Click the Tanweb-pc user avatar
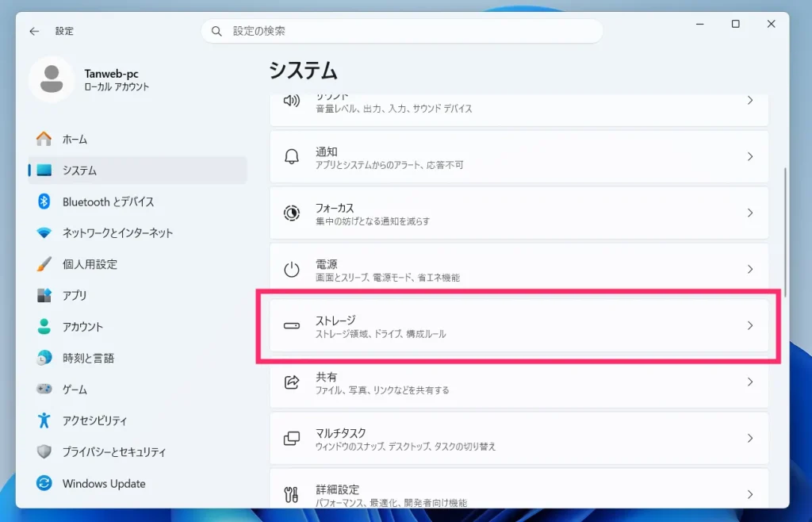The width and height of the screenshot is (812, 522). pyautogui.click(x=52, y=79)
